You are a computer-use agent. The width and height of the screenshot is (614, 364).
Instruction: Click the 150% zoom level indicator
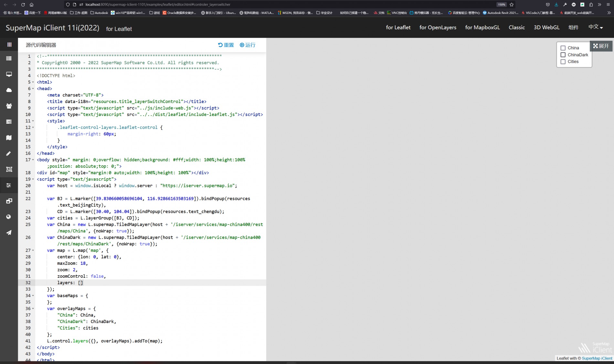pos(502,5)
